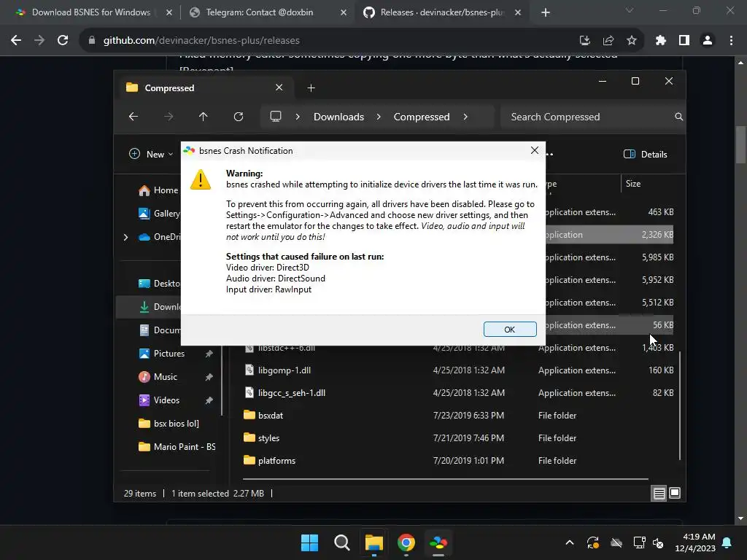747x560 pixels.
Task: Open the bsx bios lol] folder shortcut
Action: [x=169, y=424]
